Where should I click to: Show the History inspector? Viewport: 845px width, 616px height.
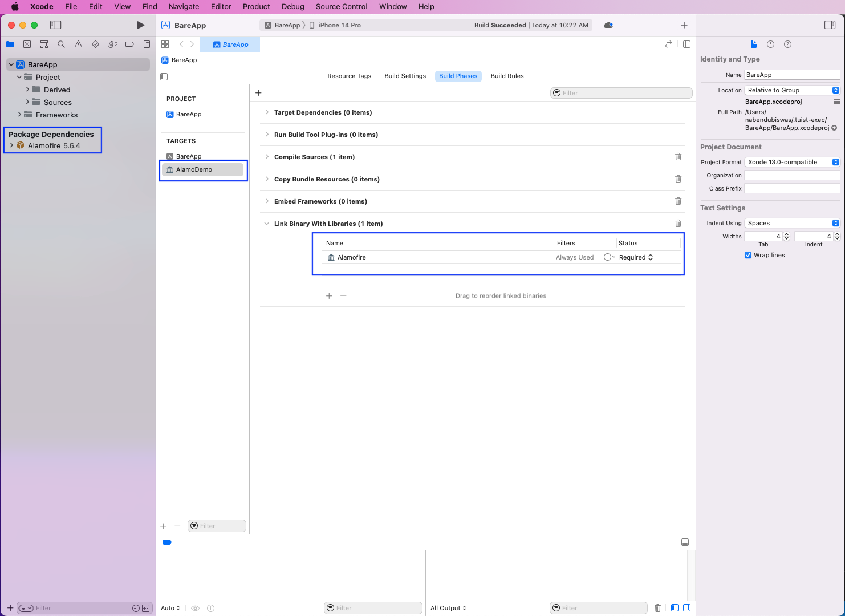[x=770, y=44]
